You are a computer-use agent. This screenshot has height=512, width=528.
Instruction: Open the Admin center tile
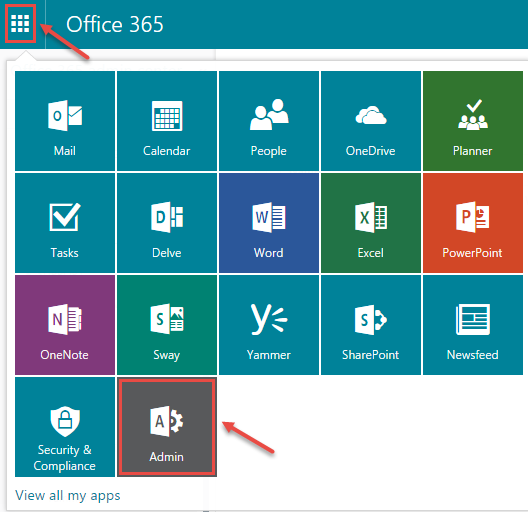(x=167, y=427)
